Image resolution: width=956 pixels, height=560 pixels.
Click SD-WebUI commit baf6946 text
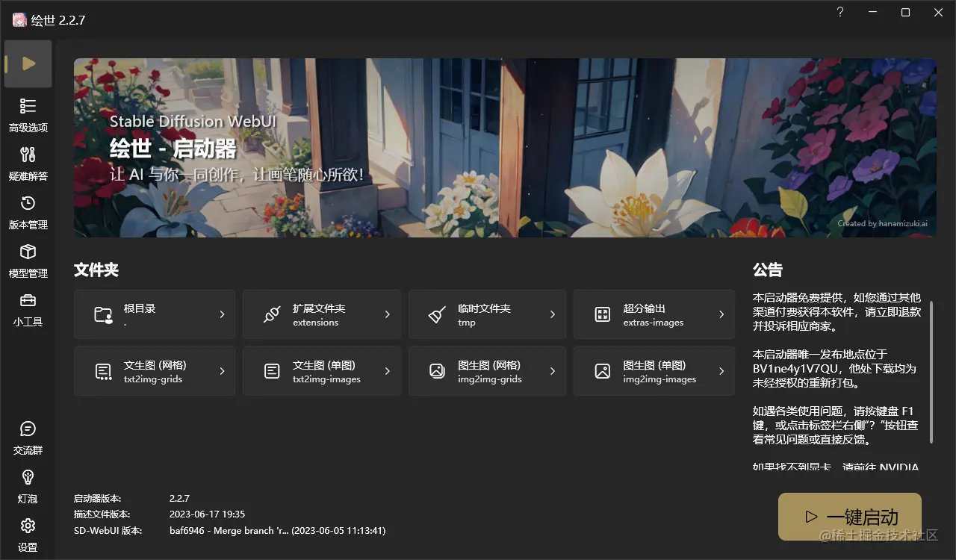point(277,531)
